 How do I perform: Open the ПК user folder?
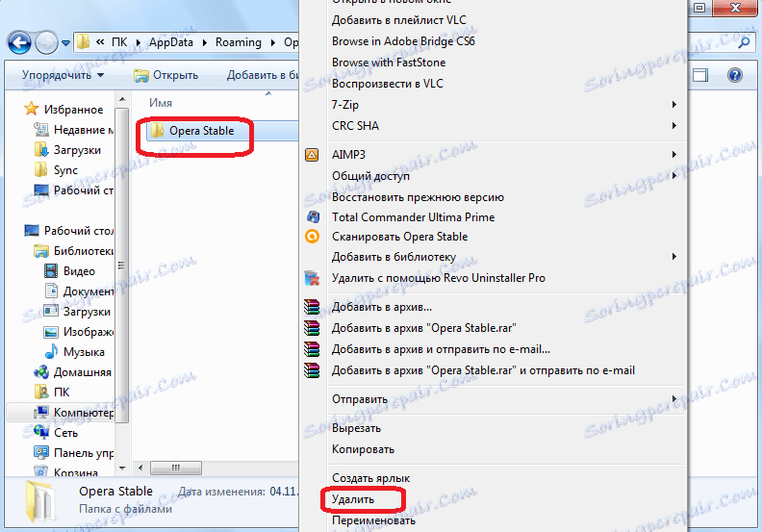[x=52, y=393]
